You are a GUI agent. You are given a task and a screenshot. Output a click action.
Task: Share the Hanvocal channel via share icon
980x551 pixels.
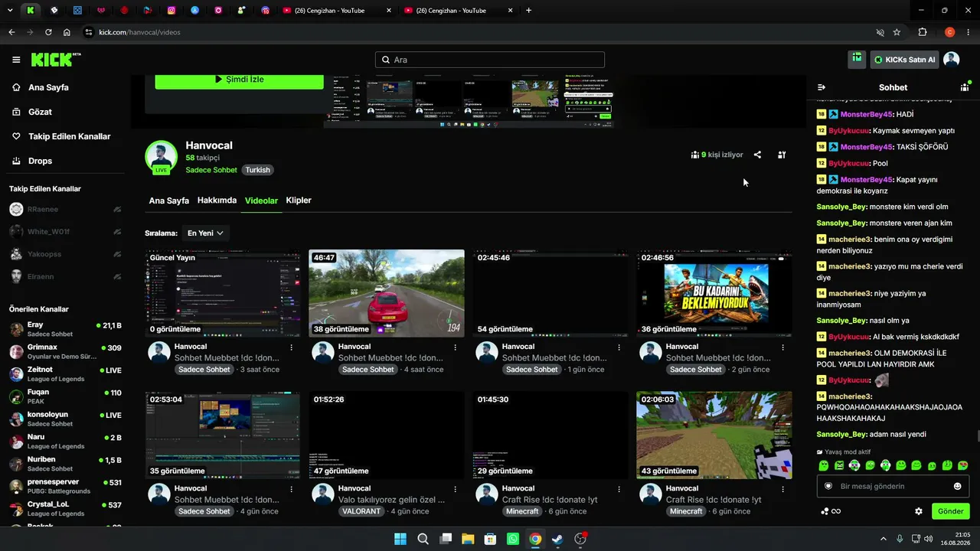(x=757, y=155)
